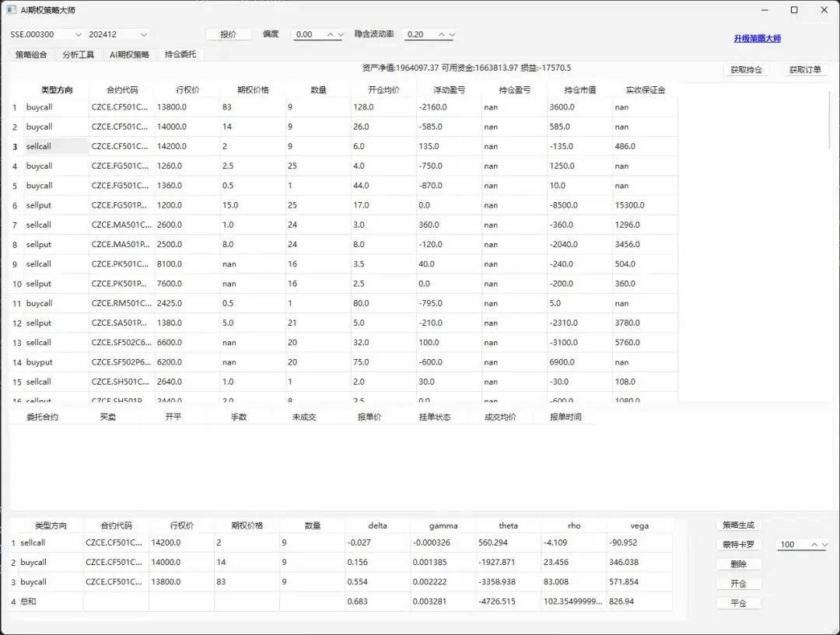Open the SSE.000300 underlying dropdown
Image resolution: width=840 pixels, height=635 pixels.
[46, 34]
